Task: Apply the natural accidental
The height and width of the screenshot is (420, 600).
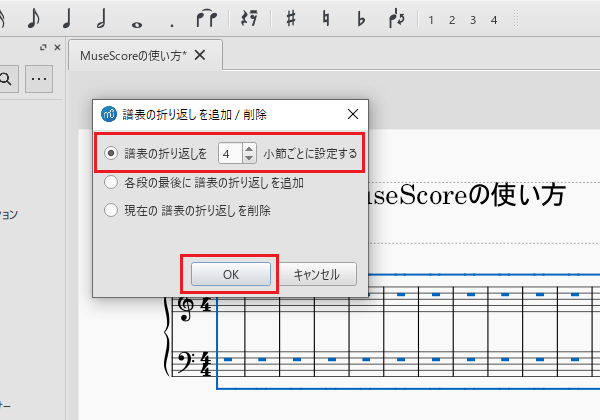Action: point(326,18)
